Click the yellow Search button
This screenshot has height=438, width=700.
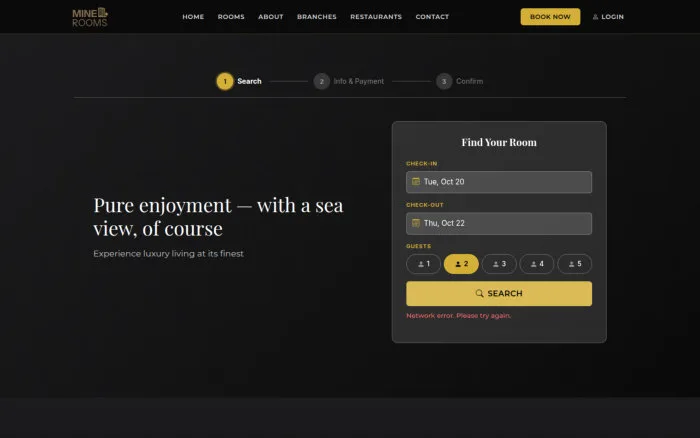point(499,293)
